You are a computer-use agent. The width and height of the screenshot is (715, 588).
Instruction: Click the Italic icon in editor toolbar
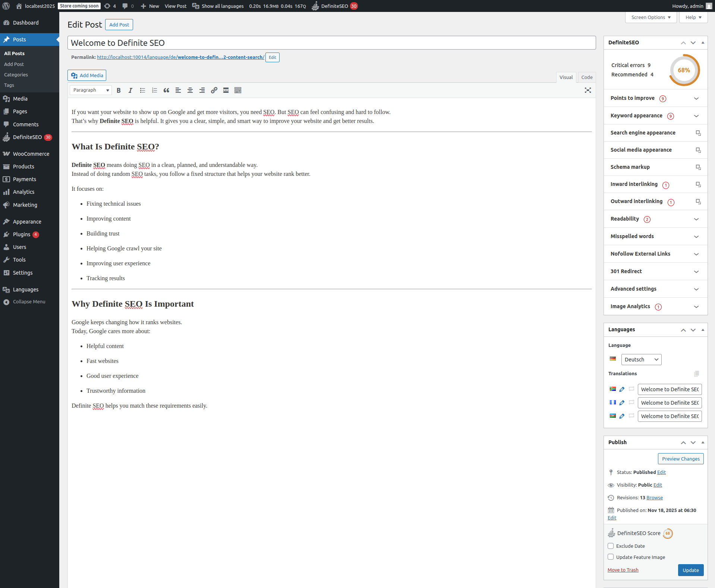pyautogui.click(x=130, y=90)
